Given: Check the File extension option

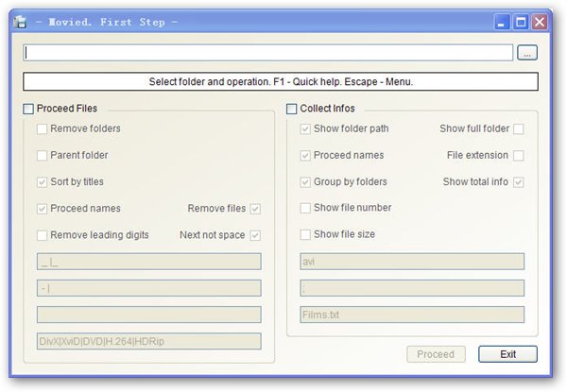Looking at the screenshot, I should (x=518, y=155).
